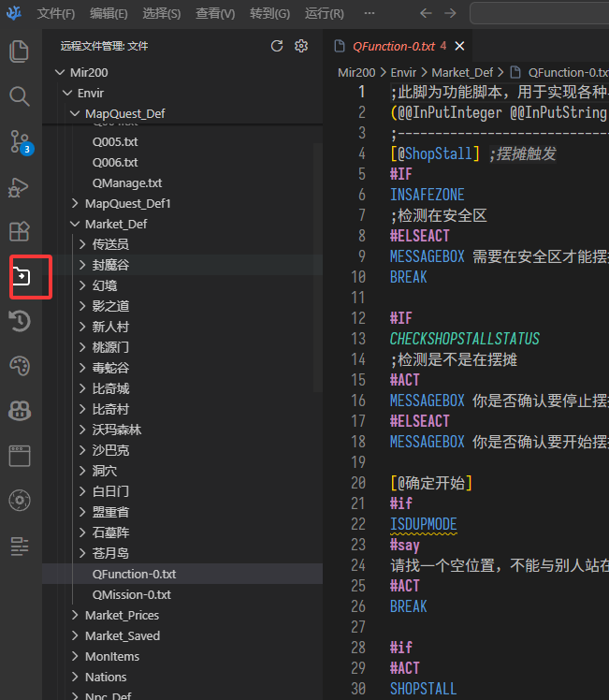609x700 pixels.
Task: Collapse the Market_Def folder
Action: [76, 224]
